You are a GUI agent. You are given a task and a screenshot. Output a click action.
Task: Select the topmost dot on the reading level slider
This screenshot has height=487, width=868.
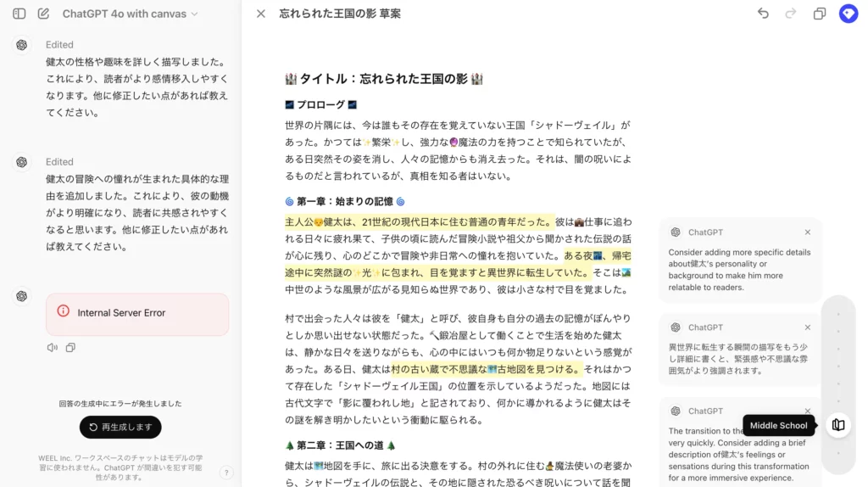tap(838, 314)
